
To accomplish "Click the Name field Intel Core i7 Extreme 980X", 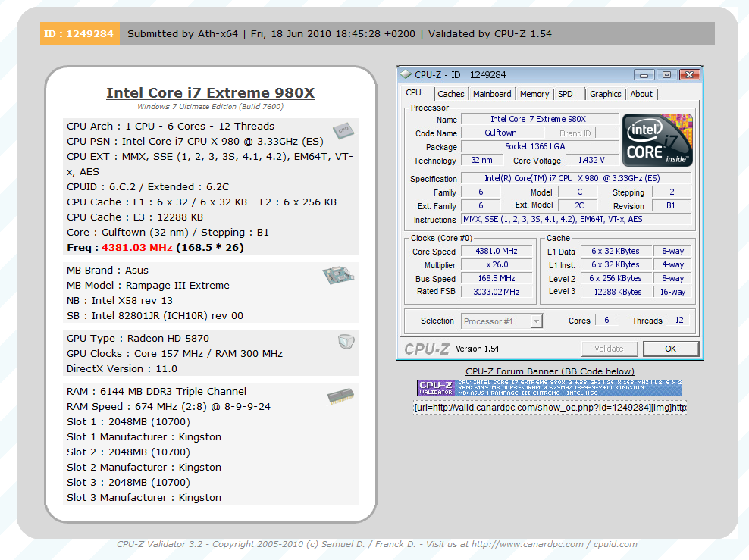I will pos(540,120).
